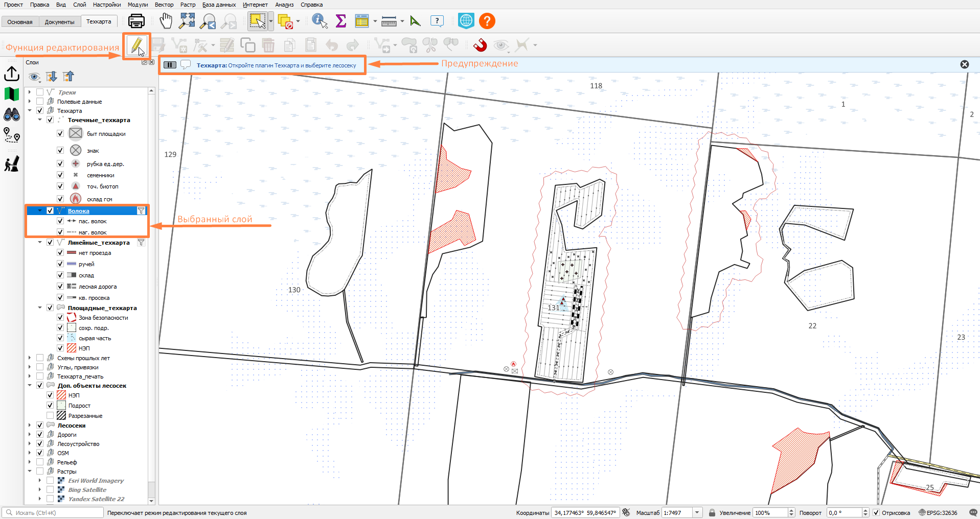Click the layers panel scroll down arrow
980x519 pixels.
pyautogui.click(x=151, y=501)
